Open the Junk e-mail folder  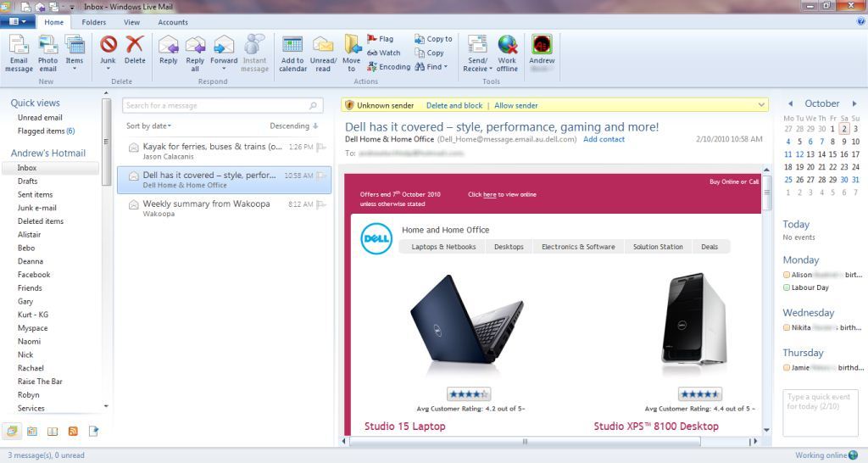click(37, 208)
